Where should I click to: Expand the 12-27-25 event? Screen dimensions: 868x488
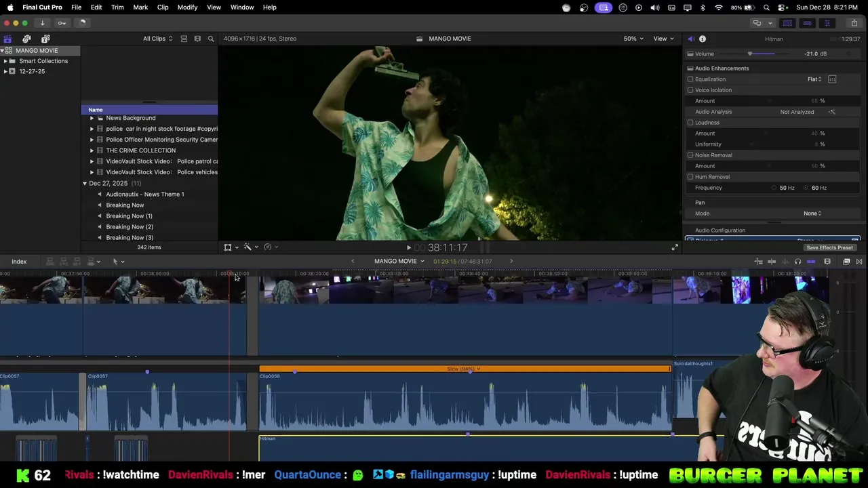point(5,71)
